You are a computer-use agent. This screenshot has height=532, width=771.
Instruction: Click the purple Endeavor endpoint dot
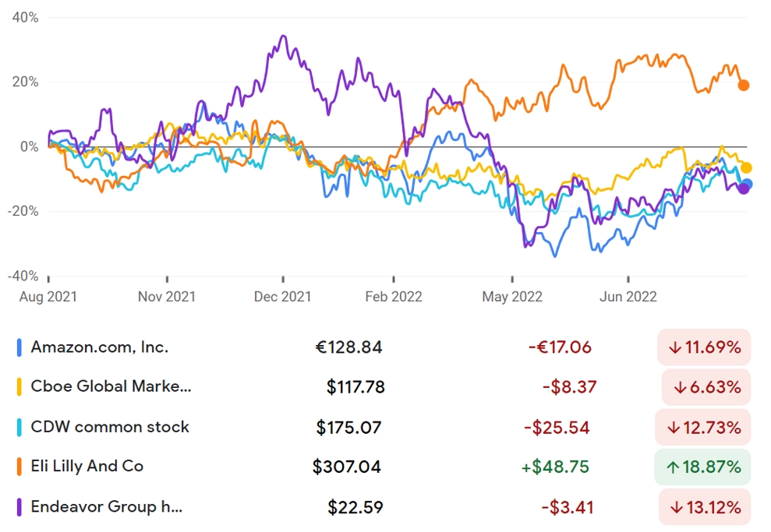(x=744, y=188)
